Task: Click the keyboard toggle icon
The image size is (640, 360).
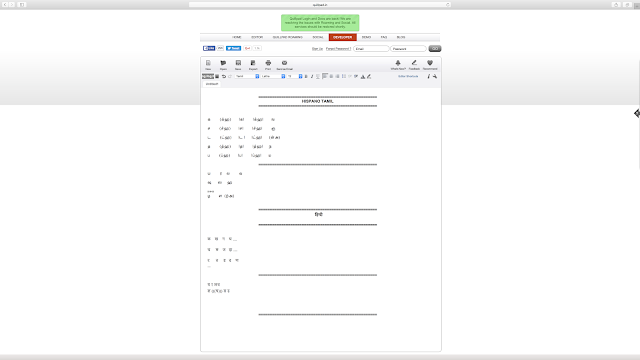Action: (217, 76)
